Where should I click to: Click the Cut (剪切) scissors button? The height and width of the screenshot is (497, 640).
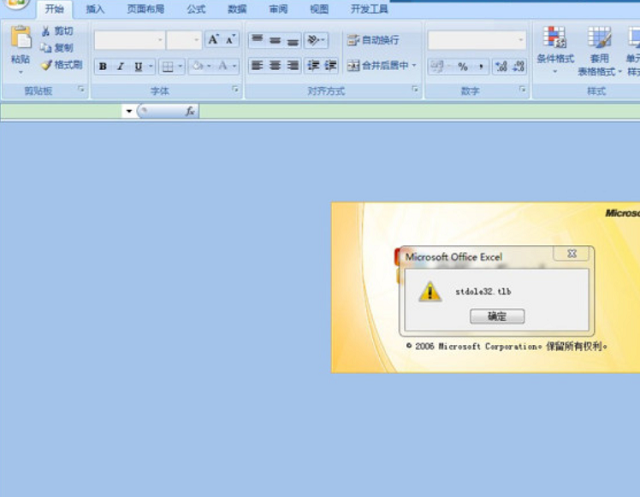pyautogui.click(x=57, y=31)
